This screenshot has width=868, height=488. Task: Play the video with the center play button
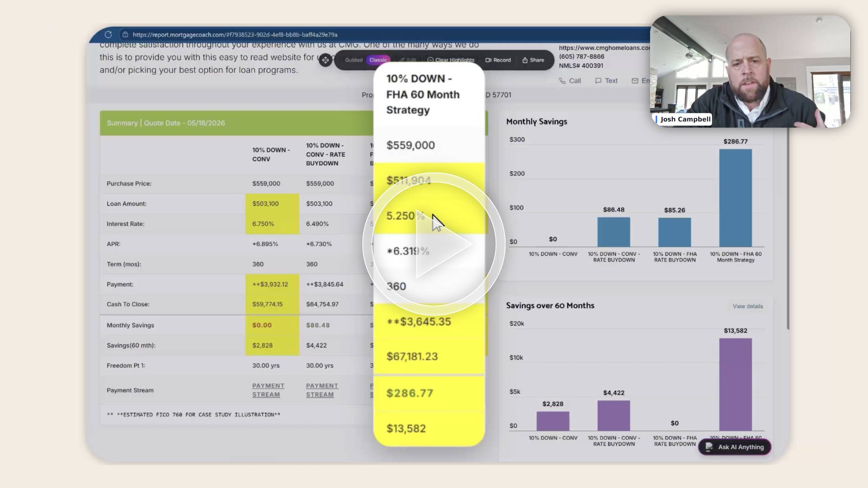(x=434, y=244)
